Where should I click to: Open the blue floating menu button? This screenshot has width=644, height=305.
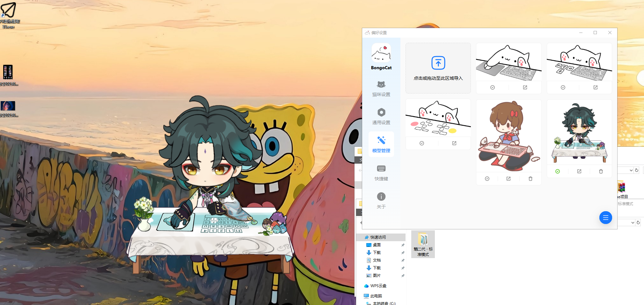[605, 218]
